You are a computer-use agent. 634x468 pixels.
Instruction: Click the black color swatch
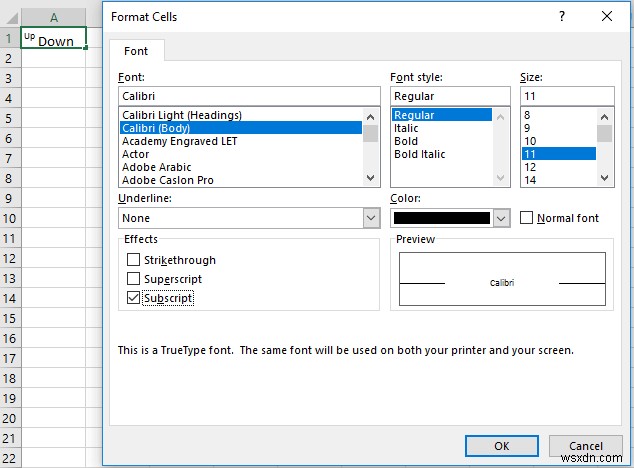click(442, 218)
